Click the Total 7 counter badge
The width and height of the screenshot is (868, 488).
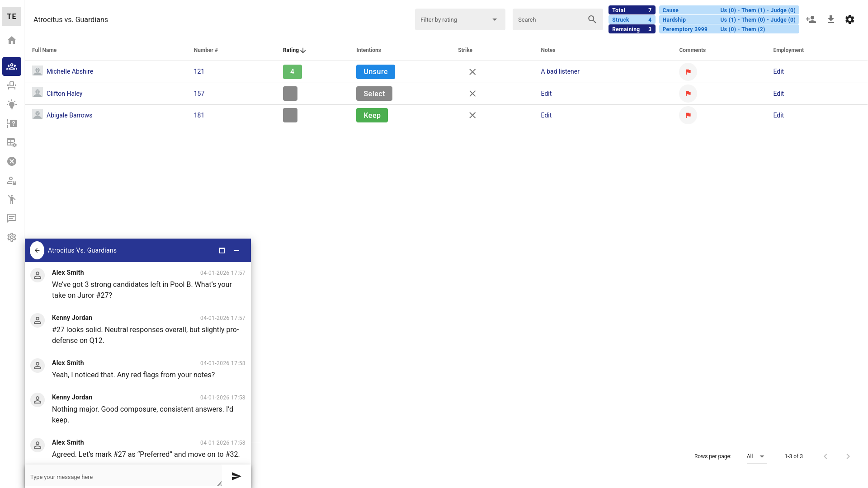tap(632, 10)
